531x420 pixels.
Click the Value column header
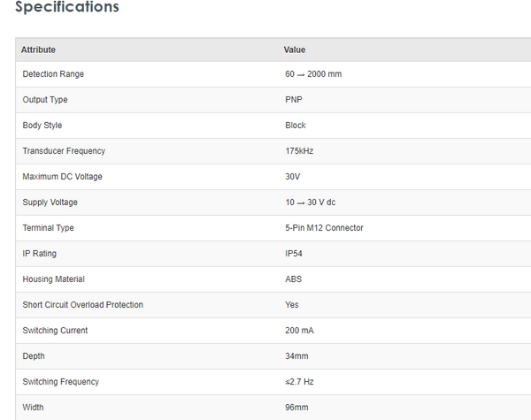click(295, 50)
